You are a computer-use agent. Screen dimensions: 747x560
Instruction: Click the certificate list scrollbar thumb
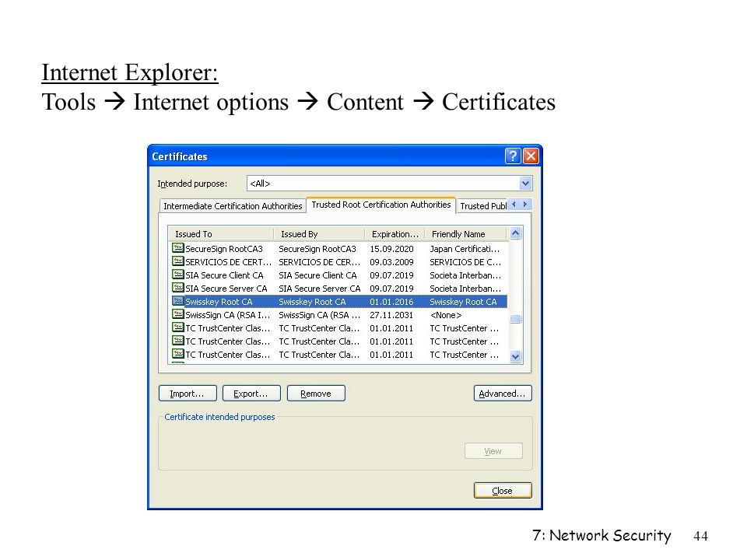[515, 319]
